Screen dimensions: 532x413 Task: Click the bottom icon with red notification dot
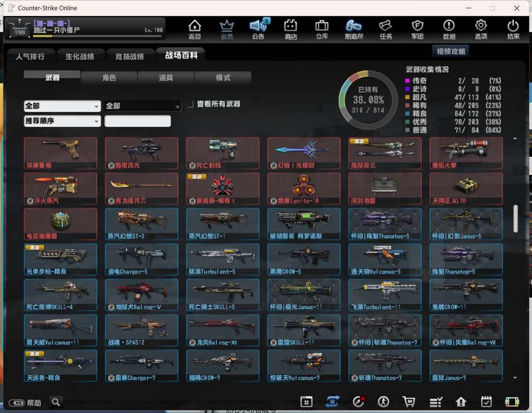[358, 402]
